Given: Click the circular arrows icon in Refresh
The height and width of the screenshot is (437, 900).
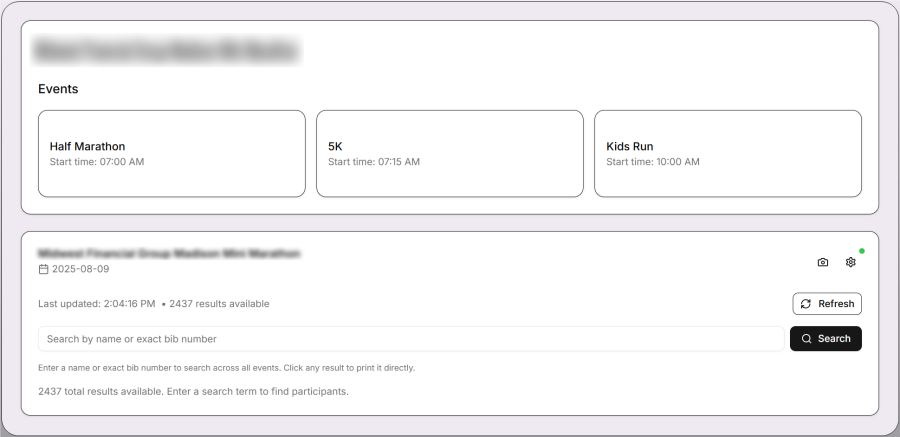Looking at the screenshot, I should (806, 304).
